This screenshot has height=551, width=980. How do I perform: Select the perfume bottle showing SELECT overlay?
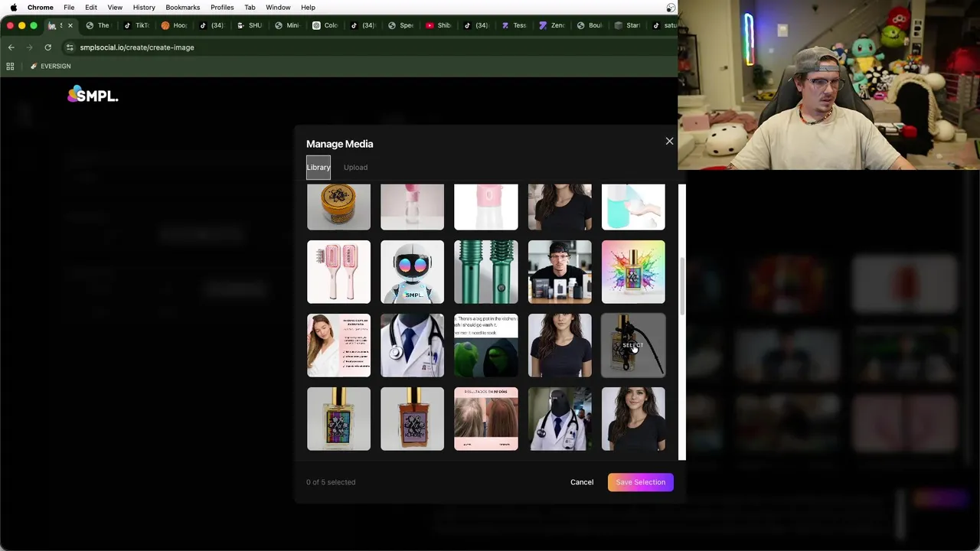coord(633,345)
